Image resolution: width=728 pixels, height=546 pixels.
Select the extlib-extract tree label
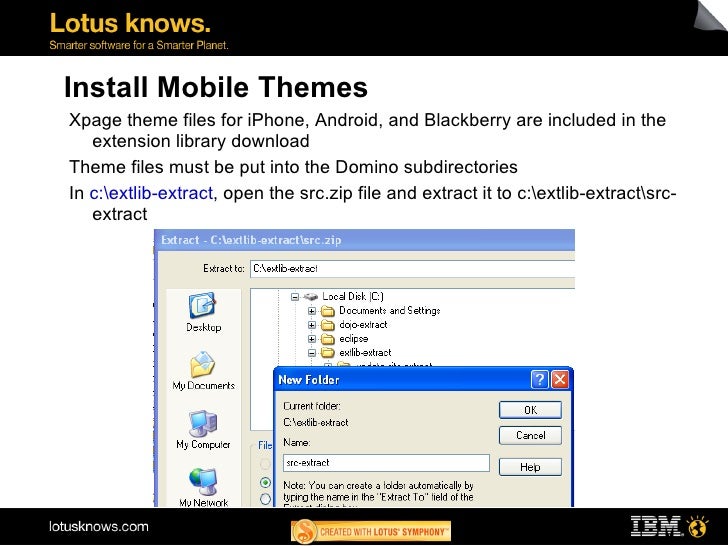coord(365,352)
